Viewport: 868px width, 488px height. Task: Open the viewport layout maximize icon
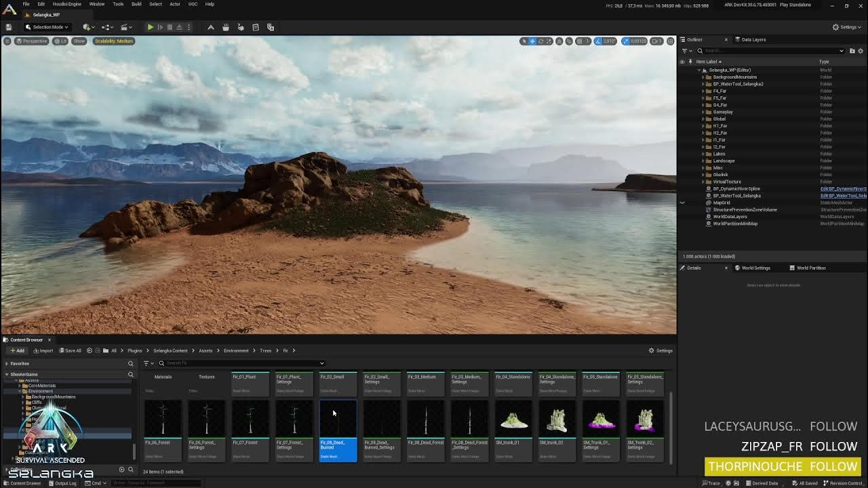pyautogui.click(x=670, y=41)
